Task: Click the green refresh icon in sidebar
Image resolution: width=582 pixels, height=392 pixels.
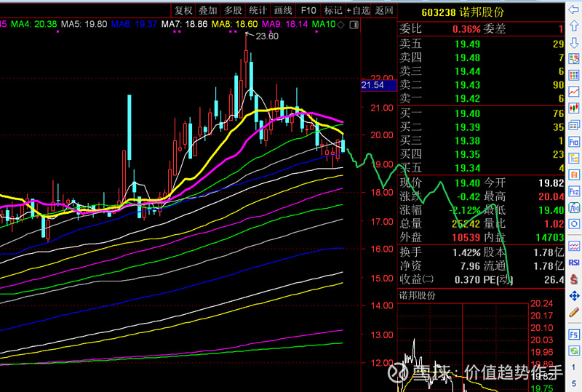Action: pyautogui.click(x=574, y=351)
